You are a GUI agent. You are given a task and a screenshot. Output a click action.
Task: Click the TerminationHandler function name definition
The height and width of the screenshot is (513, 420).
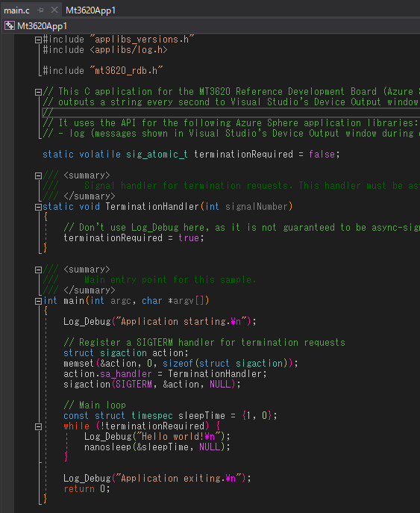152,207
